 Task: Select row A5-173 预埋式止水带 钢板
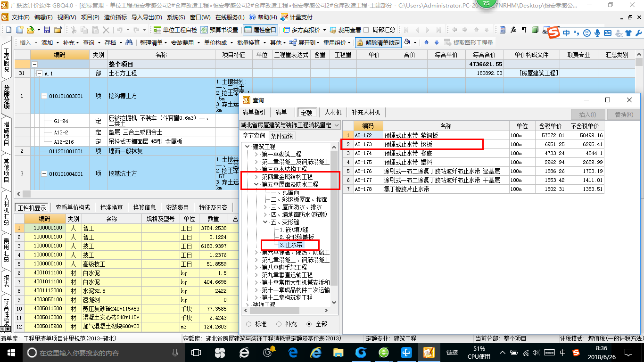(473, 144)
